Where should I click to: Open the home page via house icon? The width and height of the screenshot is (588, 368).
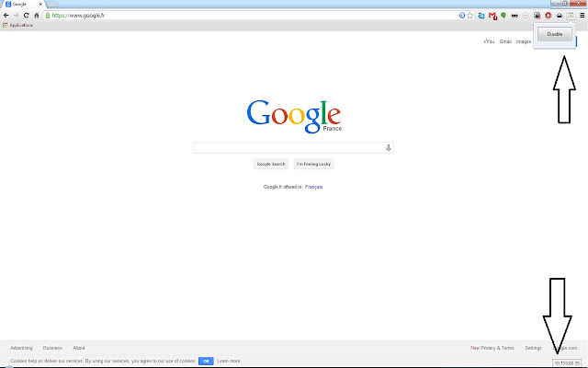(x=37, y=16)
